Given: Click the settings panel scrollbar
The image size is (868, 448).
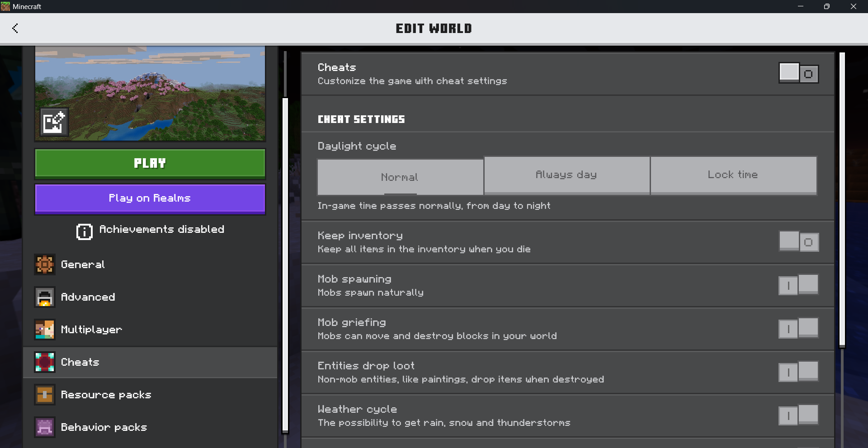Looking at the screenshot, I should tap(842, 199).
